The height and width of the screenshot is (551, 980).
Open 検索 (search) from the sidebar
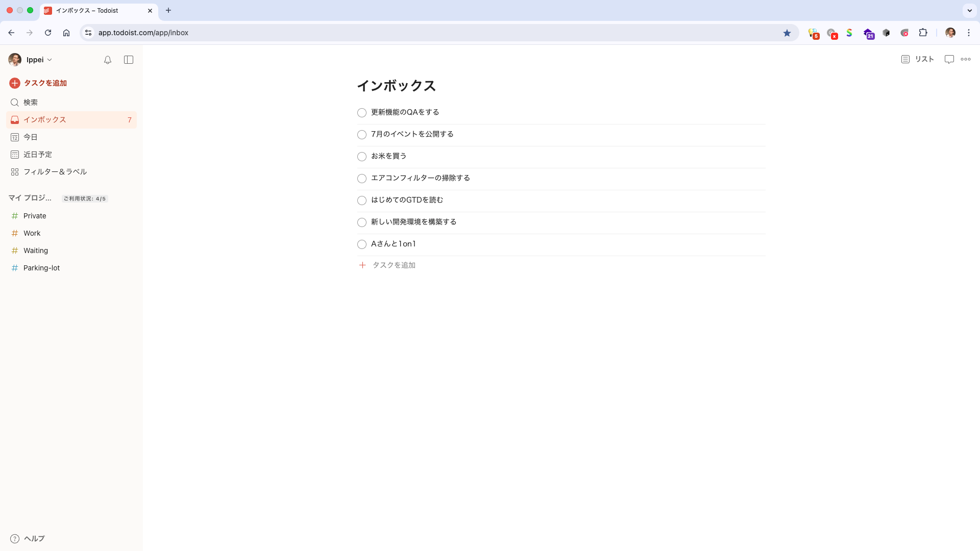coord(30,102)
